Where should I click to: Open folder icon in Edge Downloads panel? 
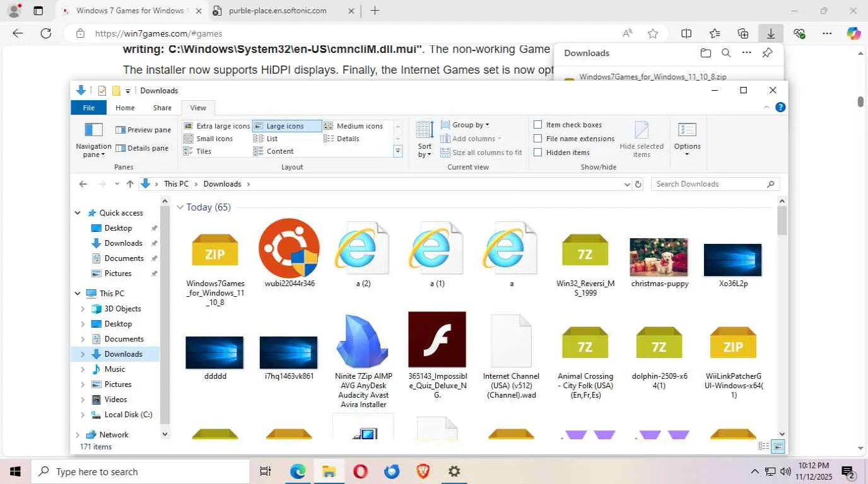pos(706,53)
